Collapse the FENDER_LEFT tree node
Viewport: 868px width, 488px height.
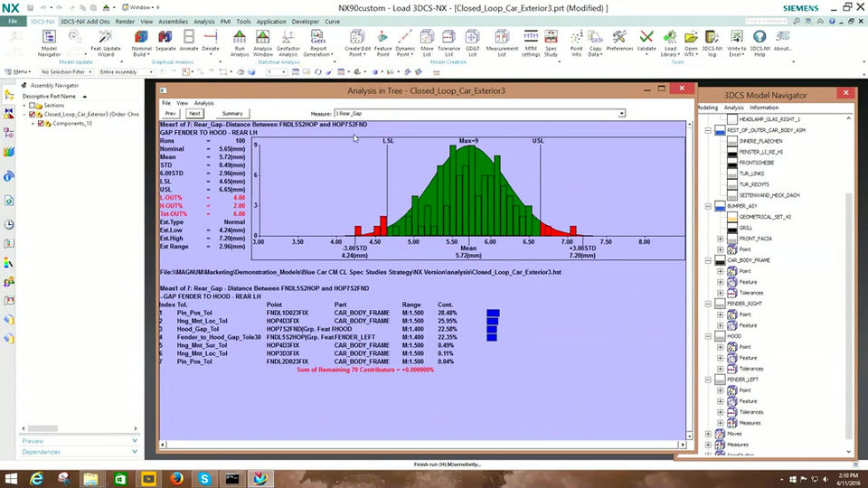(708, 380)
